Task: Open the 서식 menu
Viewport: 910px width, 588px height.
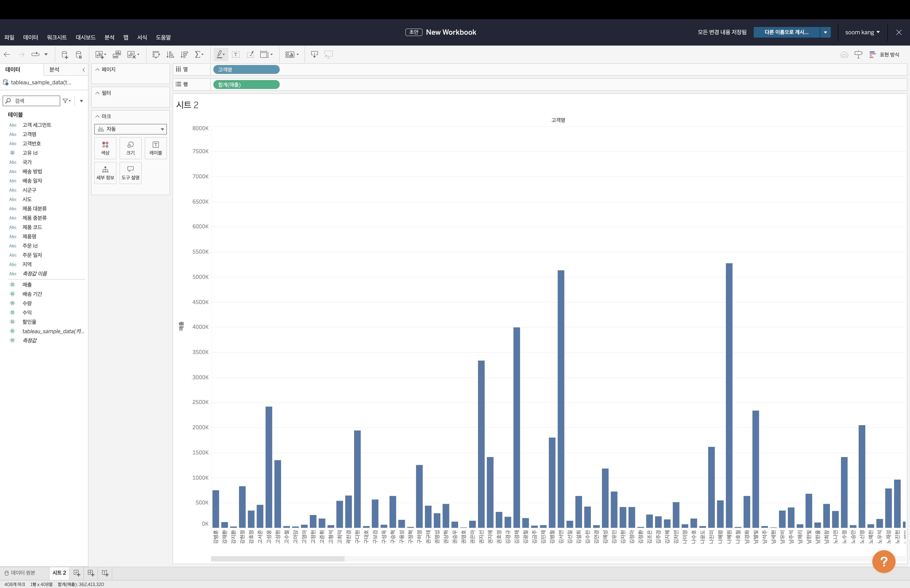Action: click(x=142, y=37)
